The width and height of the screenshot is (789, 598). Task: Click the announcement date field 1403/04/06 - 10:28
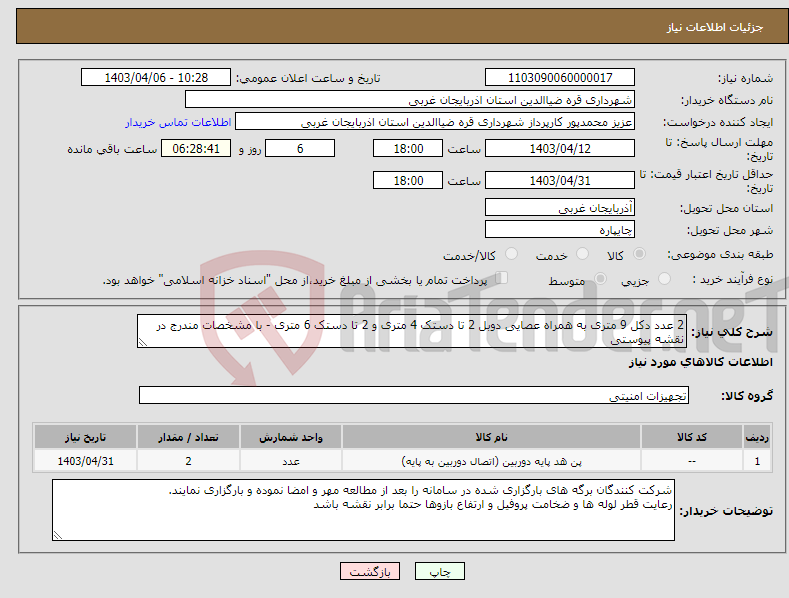(156, 78)
